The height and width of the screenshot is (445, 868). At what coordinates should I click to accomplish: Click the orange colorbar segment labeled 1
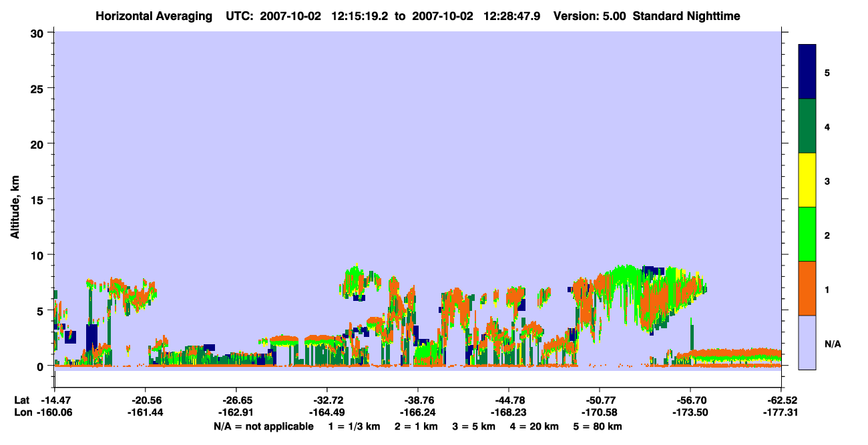[x=807, y=288]
